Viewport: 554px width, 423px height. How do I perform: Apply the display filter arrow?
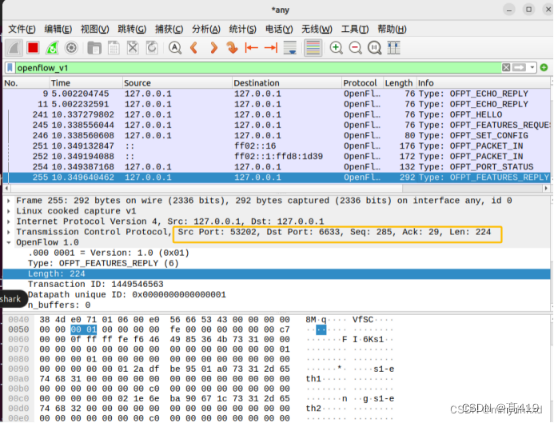pos(519,67)
